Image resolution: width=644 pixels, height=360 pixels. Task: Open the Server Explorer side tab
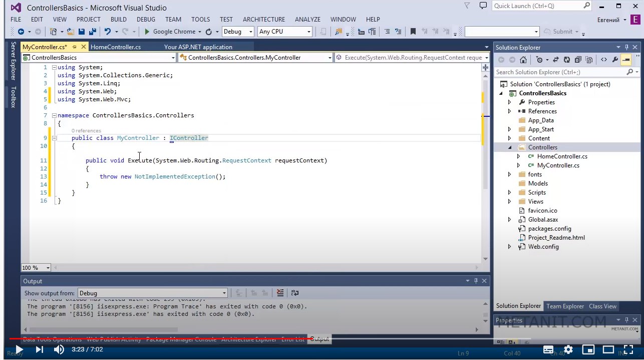click(x=14, y=62)
